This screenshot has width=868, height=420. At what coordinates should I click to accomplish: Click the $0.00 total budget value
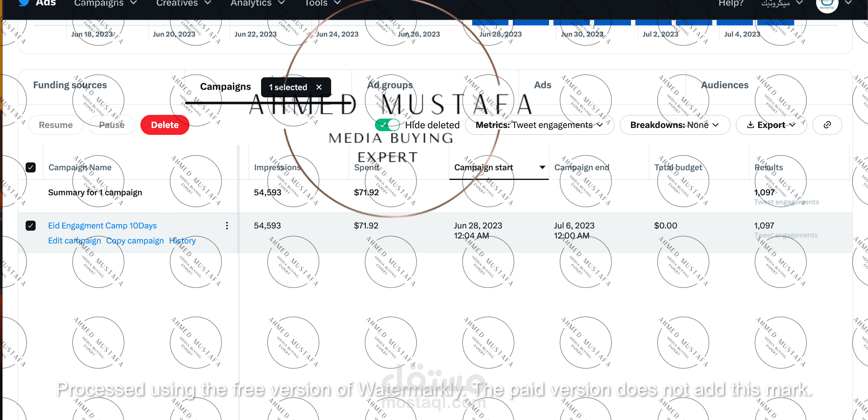[x=665, y=225]
